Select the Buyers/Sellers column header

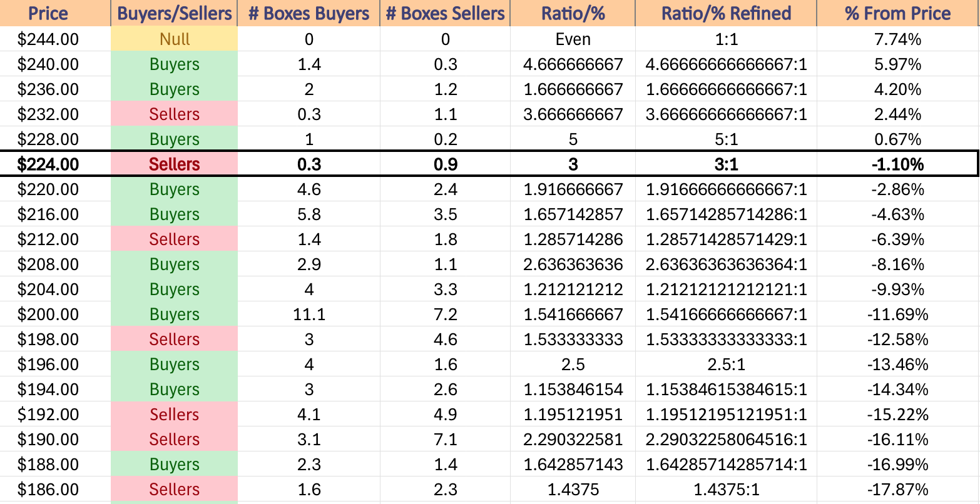174,13
